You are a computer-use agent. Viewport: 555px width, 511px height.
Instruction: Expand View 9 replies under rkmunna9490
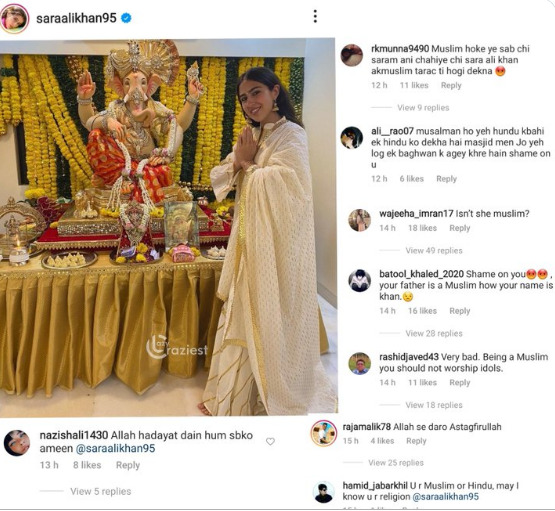click(x=423, y=108)
